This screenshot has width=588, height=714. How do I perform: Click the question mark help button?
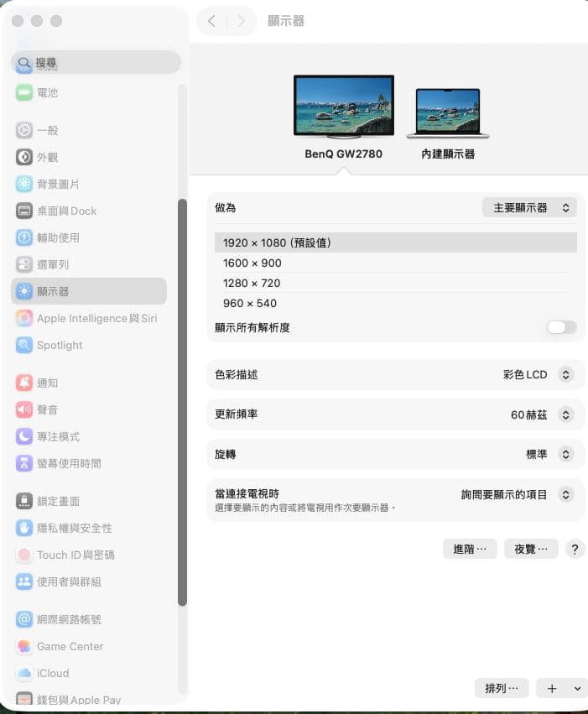pyautogui.click(x=575, y=550)
